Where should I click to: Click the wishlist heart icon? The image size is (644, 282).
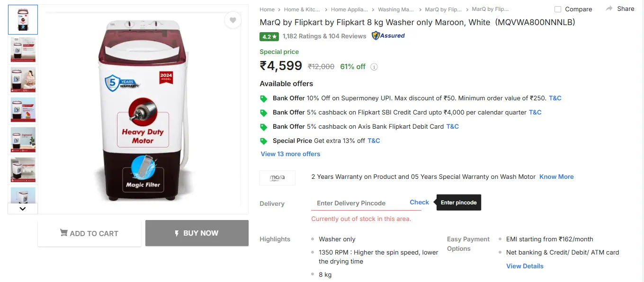(233, 20)
